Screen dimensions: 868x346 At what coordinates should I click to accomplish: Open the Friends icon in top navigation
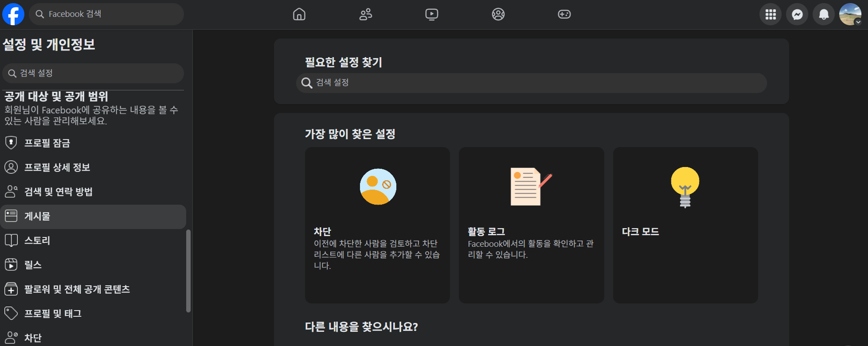click(365, 14)
